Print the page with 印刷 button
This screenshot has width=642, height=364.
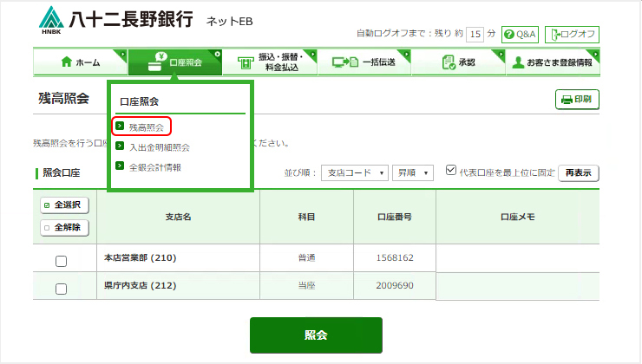[x=577, y=100]
